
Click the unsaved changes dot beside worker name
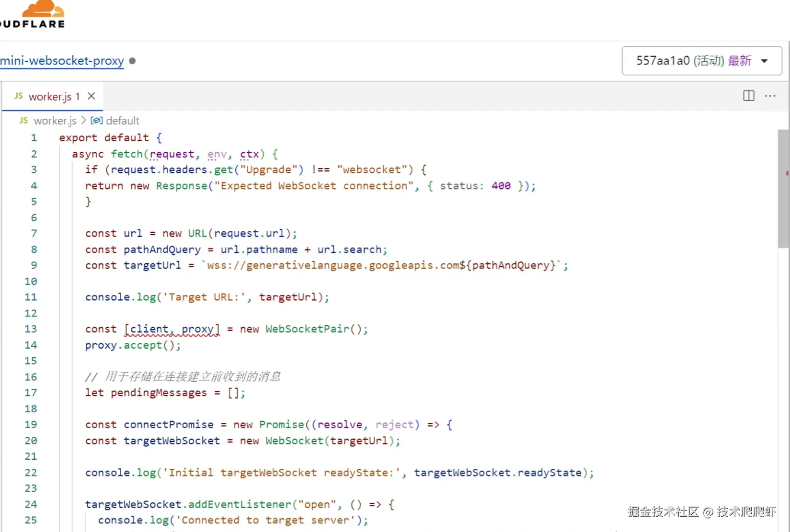coord(132,61)
